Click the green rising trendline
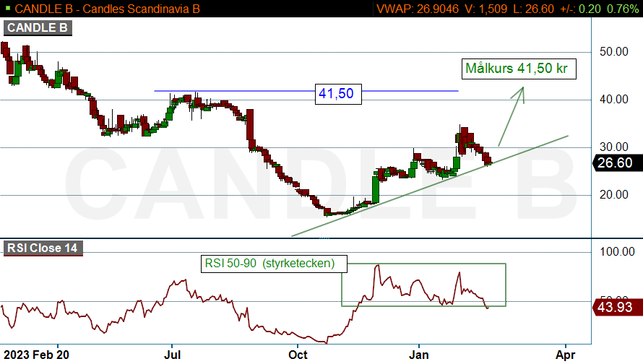Image resolution: width=643 pixels, height=364 pixels. click(429, 186)
